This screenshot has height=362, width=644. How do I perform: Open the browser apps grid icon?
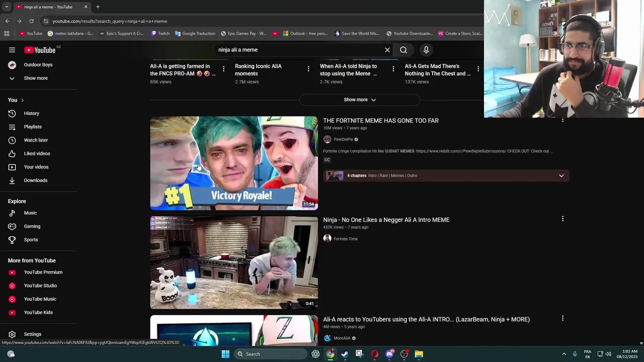click(7, 33)
